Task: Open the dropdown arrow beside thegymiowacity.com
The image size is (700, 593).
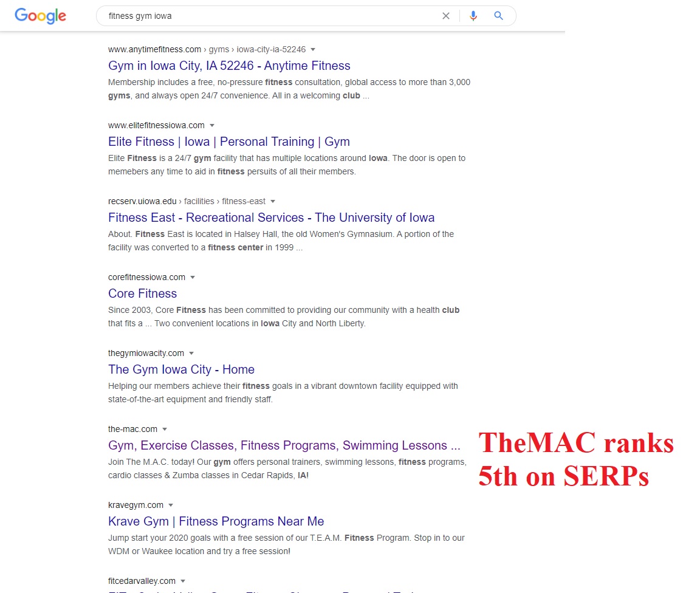Action: point(191,353)
